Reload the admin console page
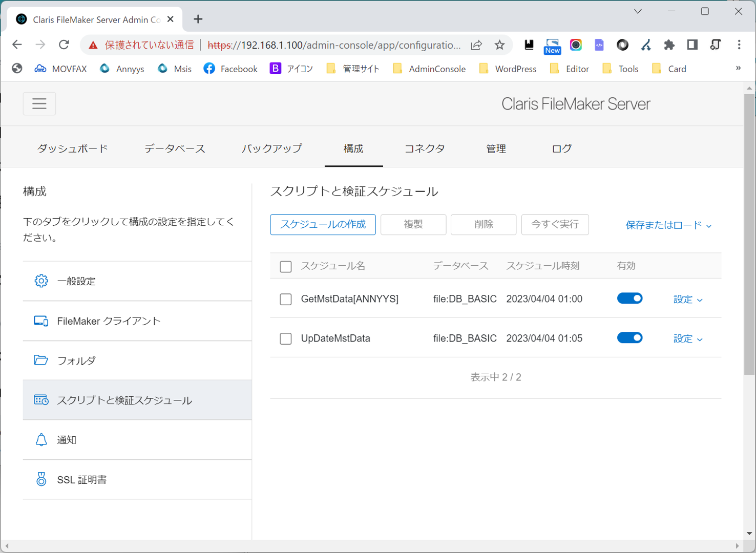The image size is (756, 553). point(64,45)
